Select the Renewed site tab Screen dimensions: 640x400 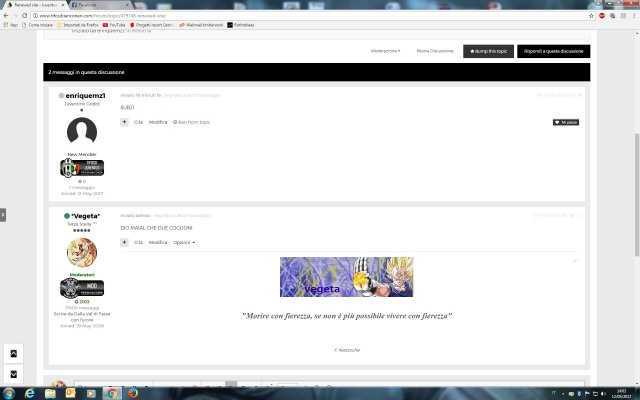[x=35, y=5]
